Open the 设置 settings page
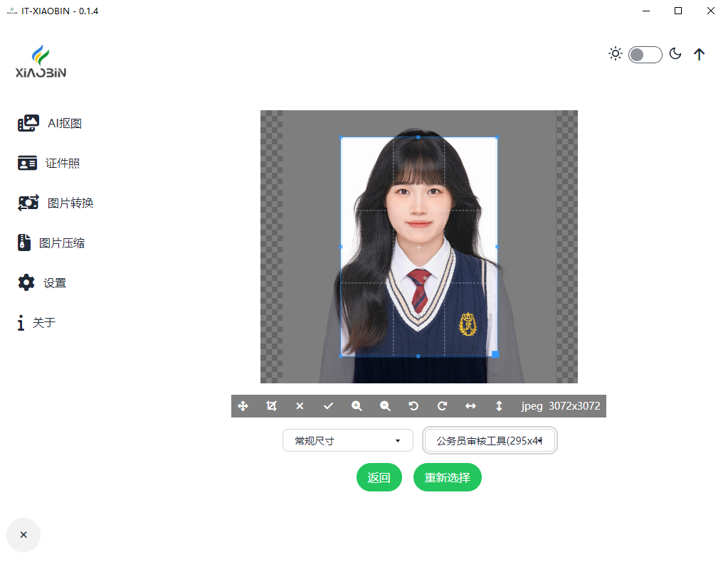The image size is (728, 564). tap(55, 282)
